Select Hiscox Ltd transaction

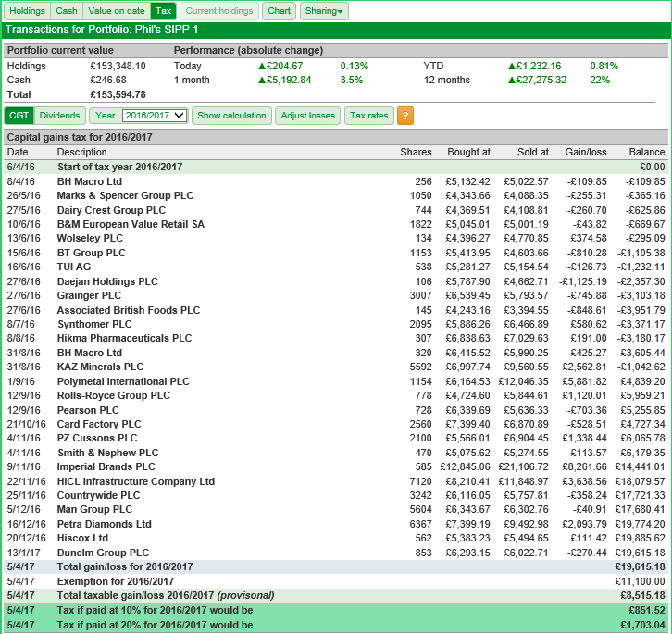pyautogui.click(x=336, y=538)
